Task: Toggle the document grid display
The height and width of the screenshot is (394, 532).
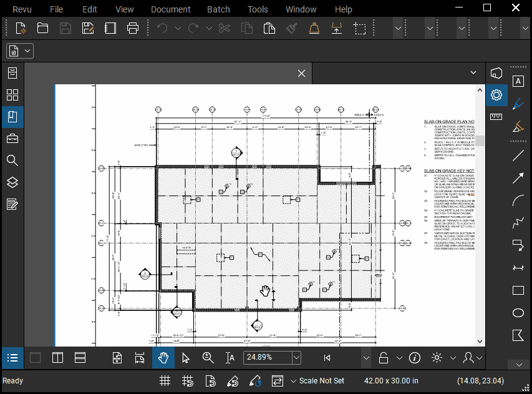Action: pyautogui.click(x=165, y=380)
